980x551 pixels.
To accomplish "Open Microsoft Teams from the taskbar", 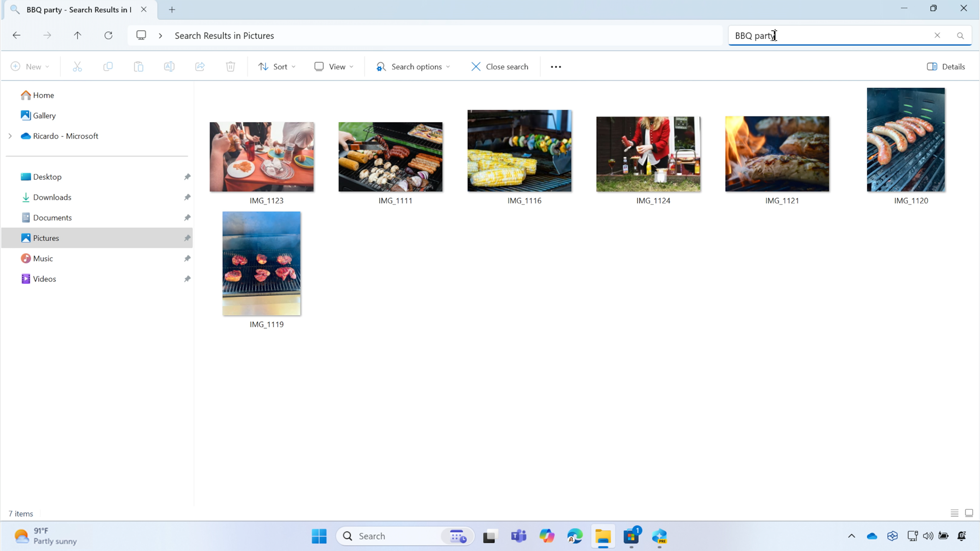I will [x=518, y=536].
